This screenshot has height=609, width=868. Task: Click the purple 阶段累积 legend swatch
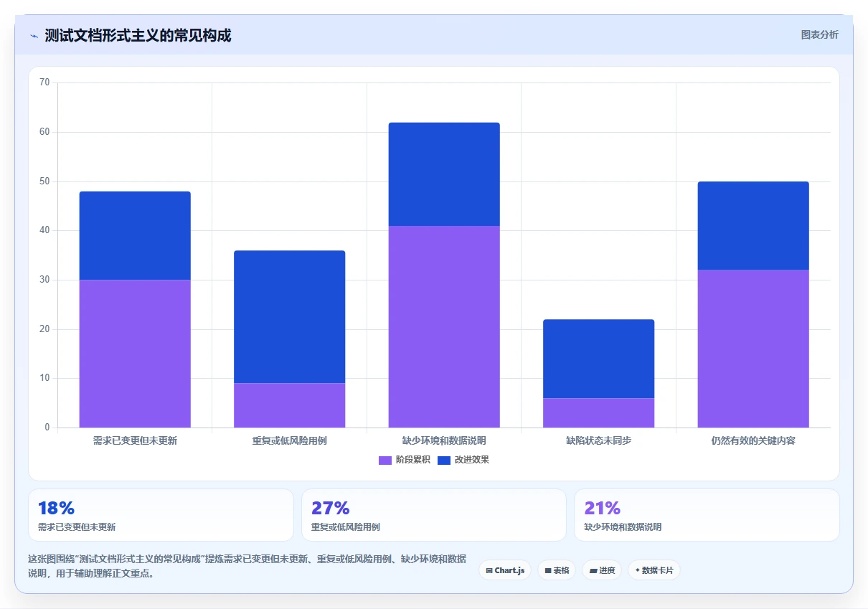(x=385, y=461)
